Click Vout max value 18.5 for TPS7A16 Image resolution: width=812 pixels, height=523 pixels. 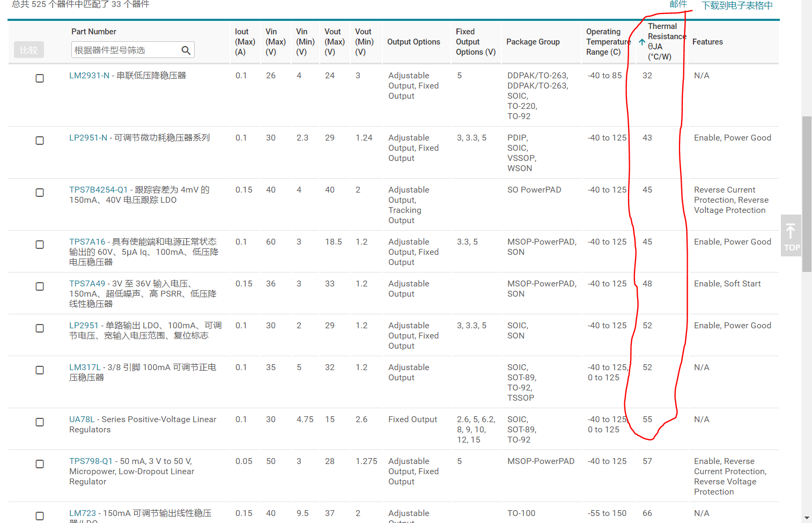pyautogui.click(x=334, y=242)
